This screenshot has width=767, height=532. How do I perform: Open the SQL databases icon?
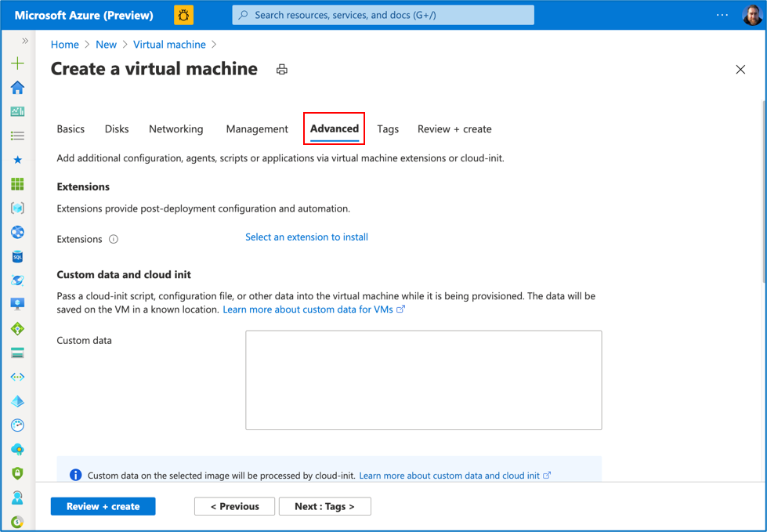pos(17,256)
